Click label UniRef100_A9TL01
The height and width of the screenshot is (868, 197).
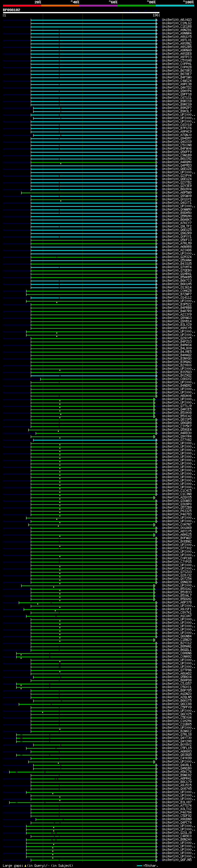click(x=176, y=40)
